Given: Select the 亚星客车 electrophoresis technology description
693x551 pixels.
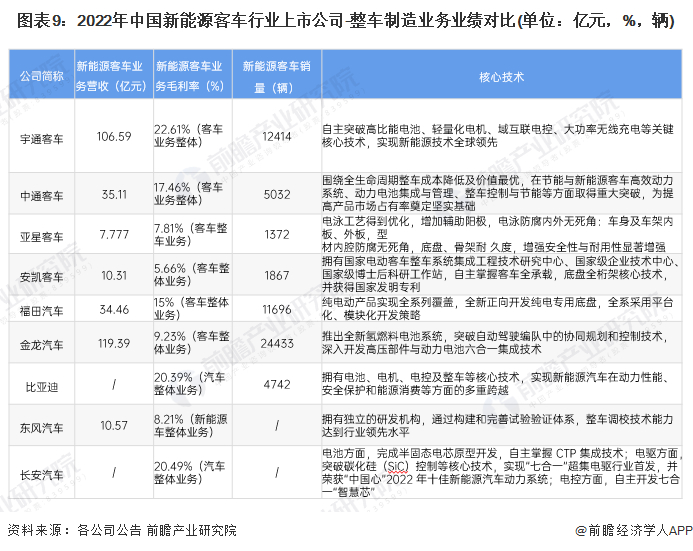Looking at the screenshot, I should click(498, 234).
